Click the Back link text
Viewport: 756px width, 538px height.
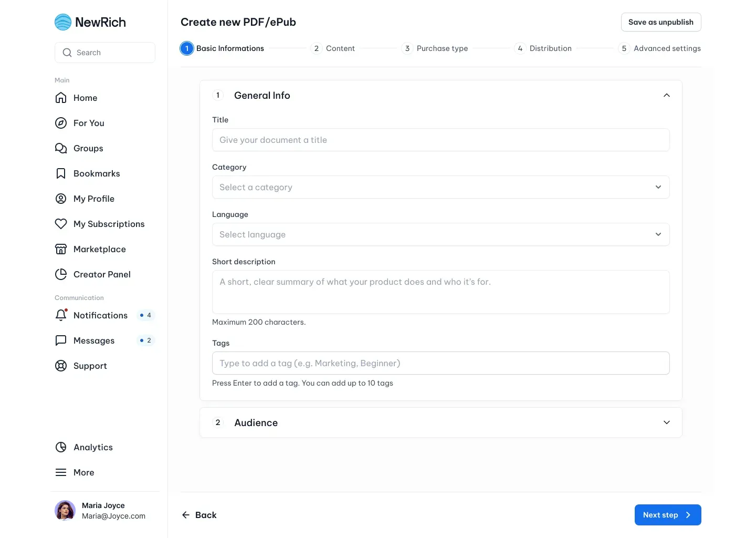pos(206,515)
